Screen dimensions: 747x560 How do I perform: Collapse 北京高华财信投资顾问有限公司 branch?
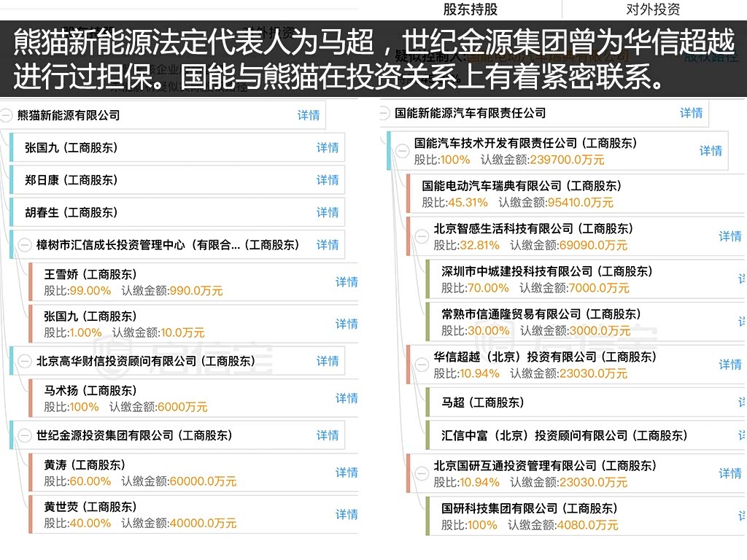pos(26,361)
